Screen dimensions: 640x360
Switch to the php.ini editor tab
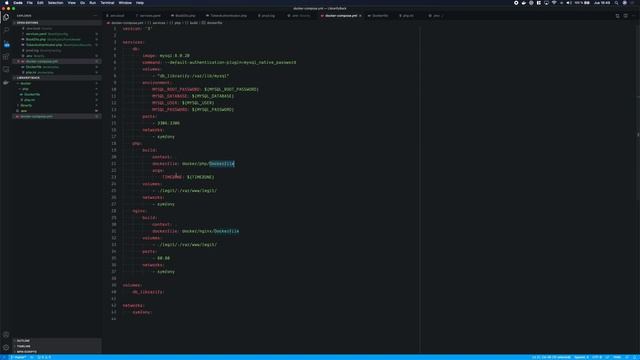tap(407, 16)
